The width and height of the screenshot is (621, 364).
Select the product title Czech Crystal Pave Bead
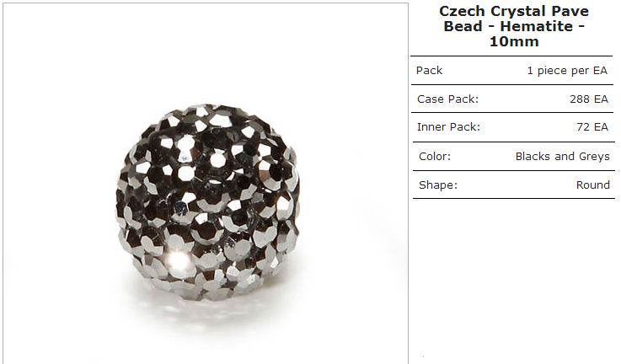coord(514,26)
